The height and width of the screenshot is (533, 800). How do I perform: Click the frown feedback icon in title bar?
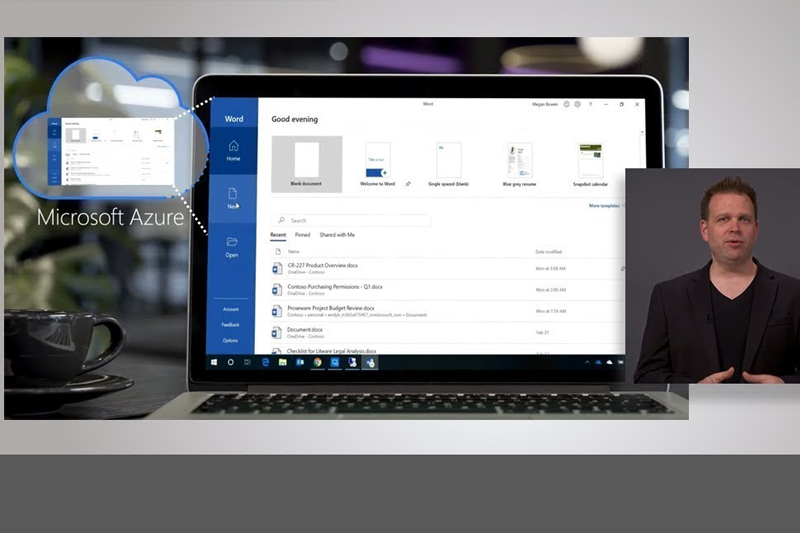(578, 104)
